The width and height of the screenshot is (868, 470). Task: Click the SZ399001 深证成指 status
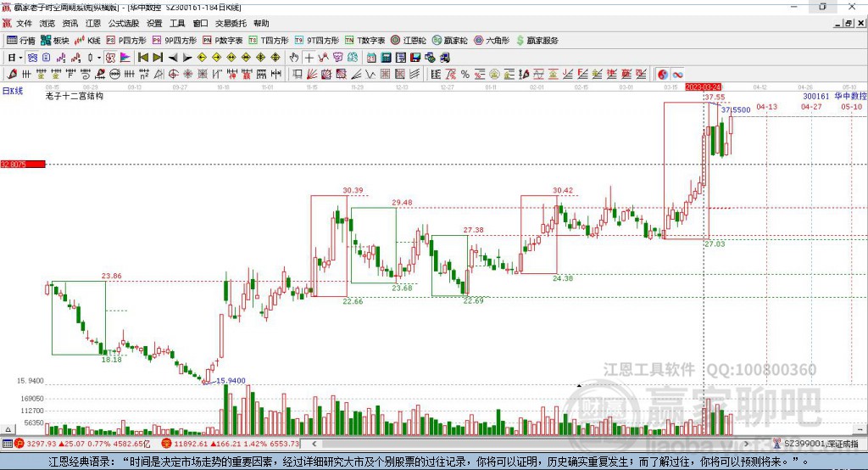817,444
